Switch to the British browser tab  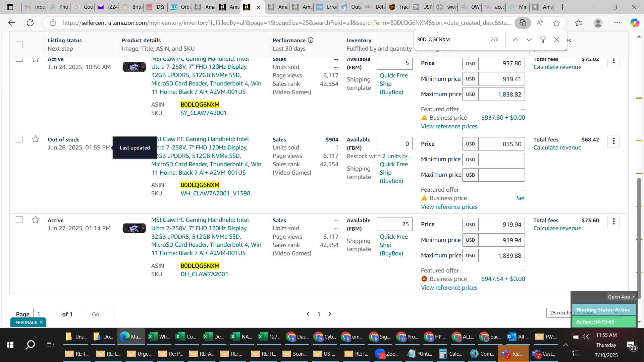[132, 7]
